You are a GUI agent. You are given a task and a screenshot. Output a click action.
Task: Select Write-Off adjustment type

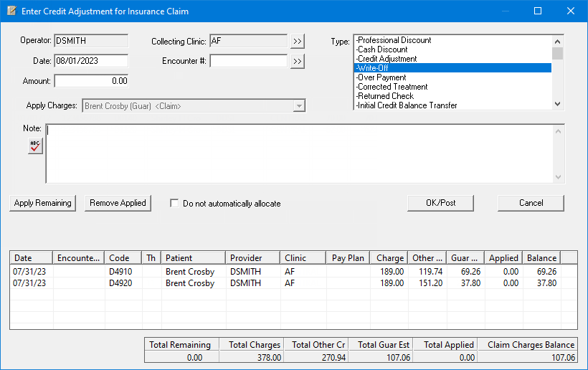(452, 68)
